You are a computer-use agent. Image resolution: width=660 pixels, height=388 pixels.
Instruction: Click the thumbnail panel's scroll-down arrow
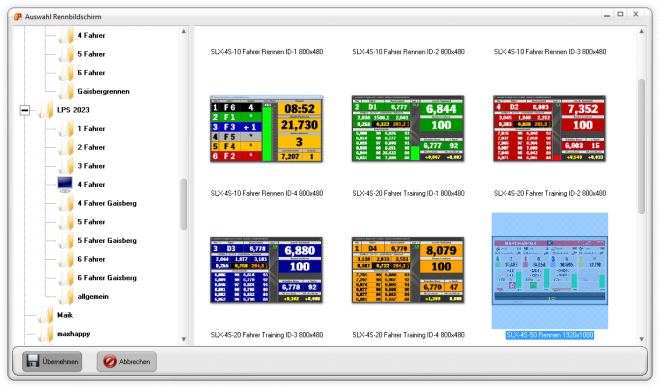pyautogui.click(x=641, y=339)
